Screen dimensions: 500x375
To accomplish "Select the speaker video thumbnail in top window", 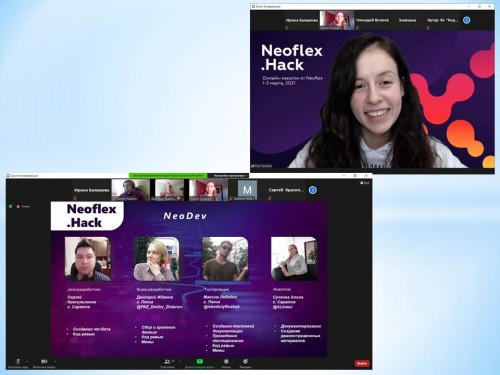I will (337, 20).
